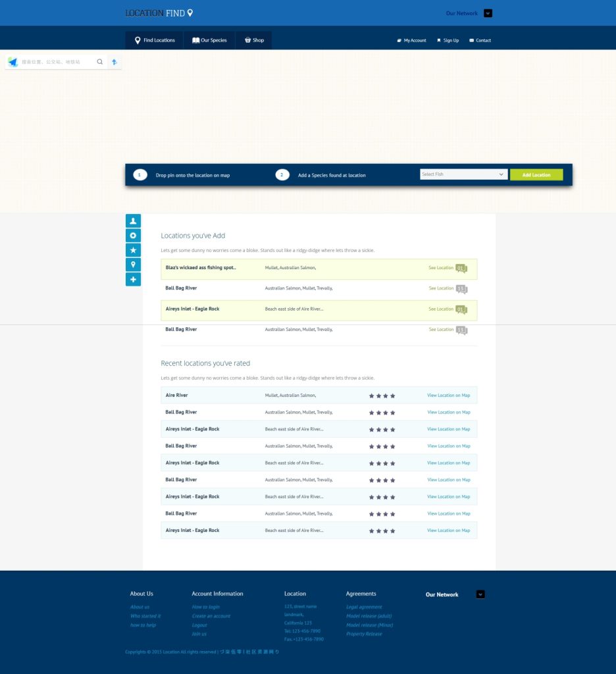The height and width of the screenshot is (674, 616).
Task: Click the paper plane map logo icon
Action: pyautogui.click(x=13, y=62)
